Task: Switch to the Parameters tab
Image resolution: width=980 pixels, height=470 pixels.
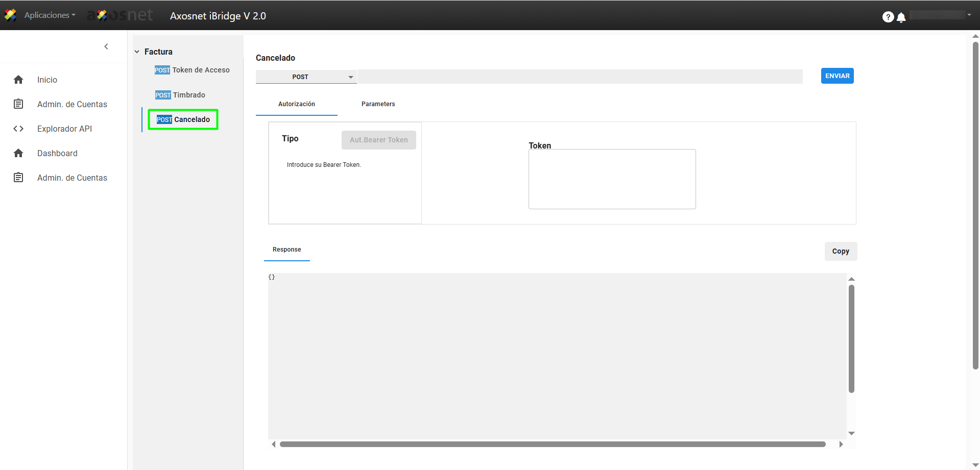Action: point(378,104)
